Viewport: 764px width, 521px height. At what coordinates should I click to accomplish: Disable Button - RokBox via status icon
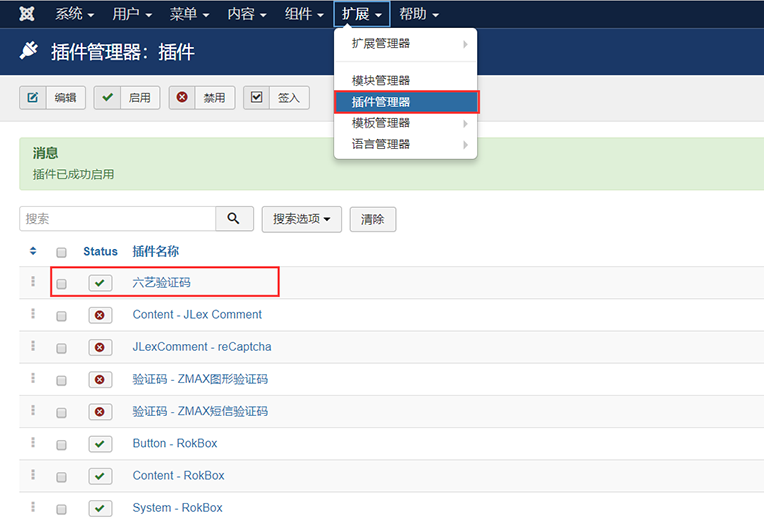click(100, 443)
